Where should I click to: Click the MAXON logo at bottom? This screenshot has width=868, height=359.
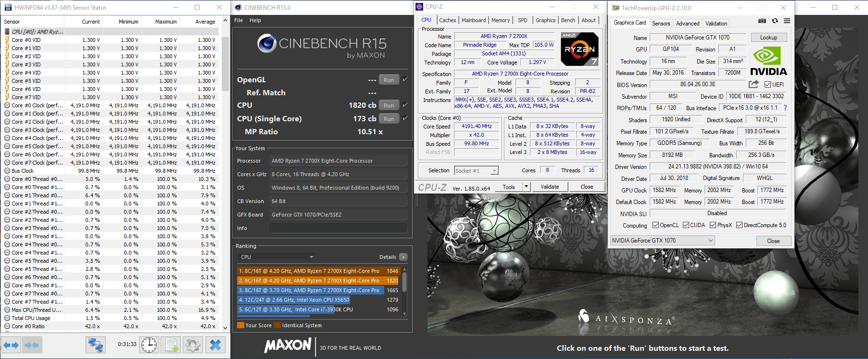tap(288, 345)
